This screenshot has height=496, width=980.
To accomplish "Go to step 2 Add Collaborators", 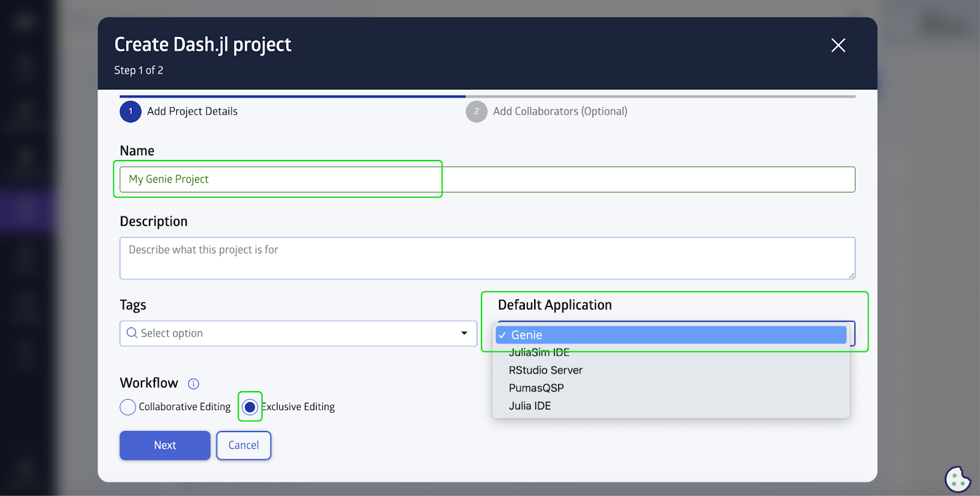I will coord(546,112).
